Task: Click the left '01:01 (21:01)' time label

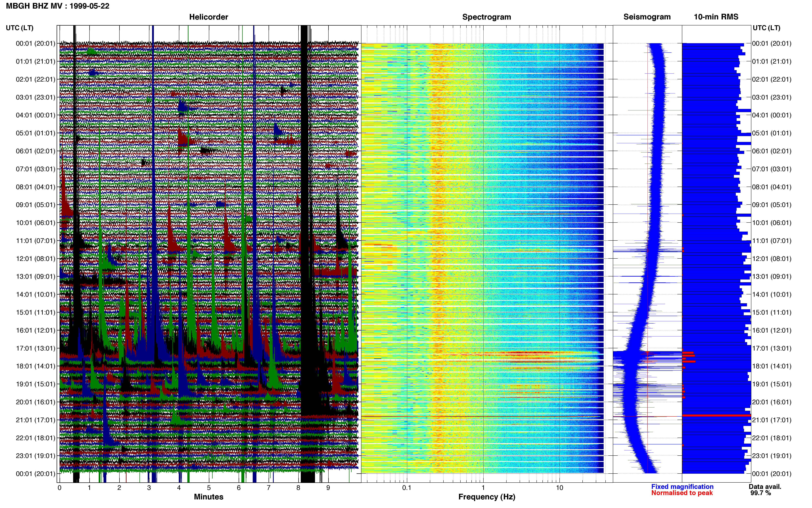Action: pos(36,61)
